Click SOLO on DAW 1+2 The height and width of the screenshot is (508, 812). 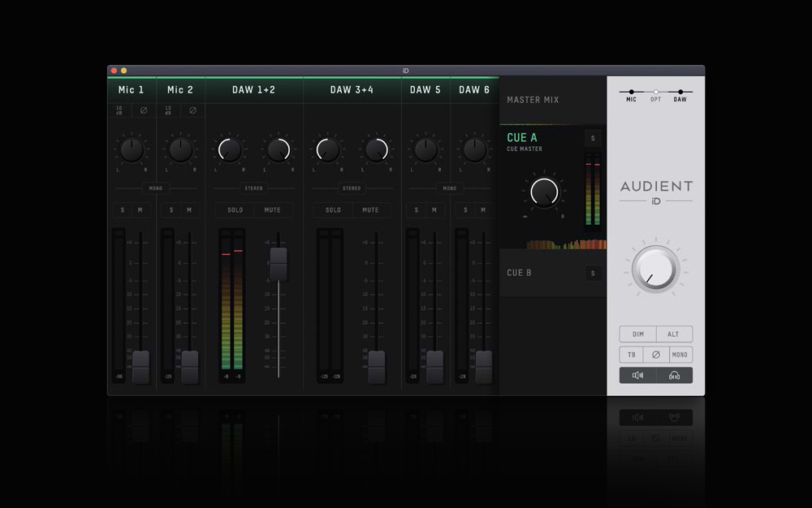[x=235, y=210]
